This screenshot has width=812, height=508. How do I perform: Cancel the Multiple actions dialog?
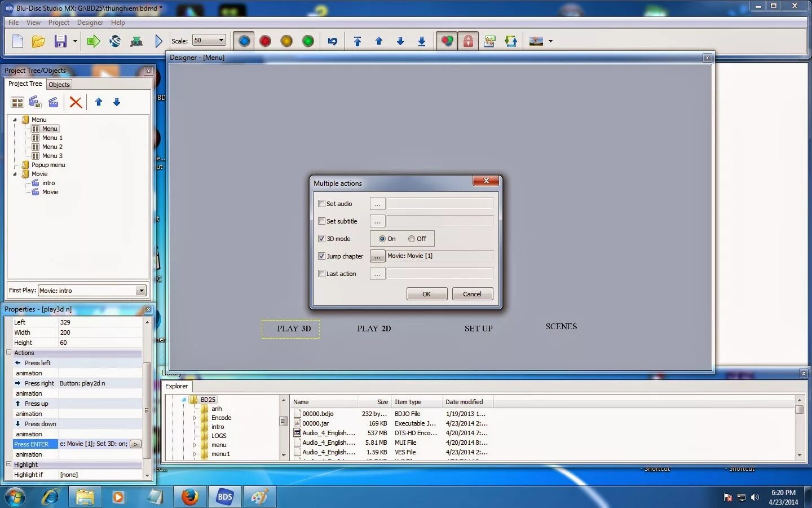point(472,294)
